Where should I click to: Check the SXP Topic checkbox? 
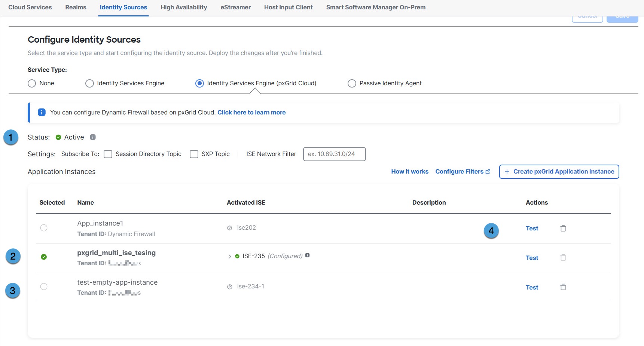point(194,154)
